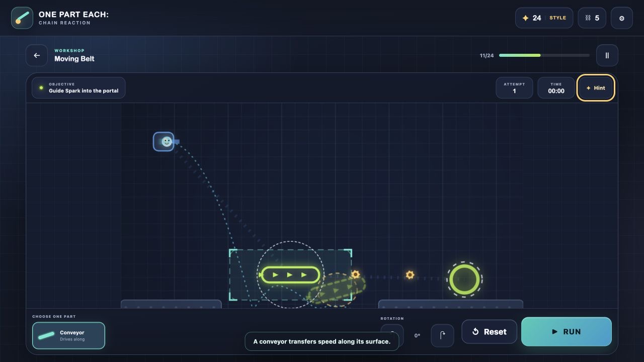Click the conveyor tooltip text
This screenshot has height=362, width=644.
click(x=321, y=341)
